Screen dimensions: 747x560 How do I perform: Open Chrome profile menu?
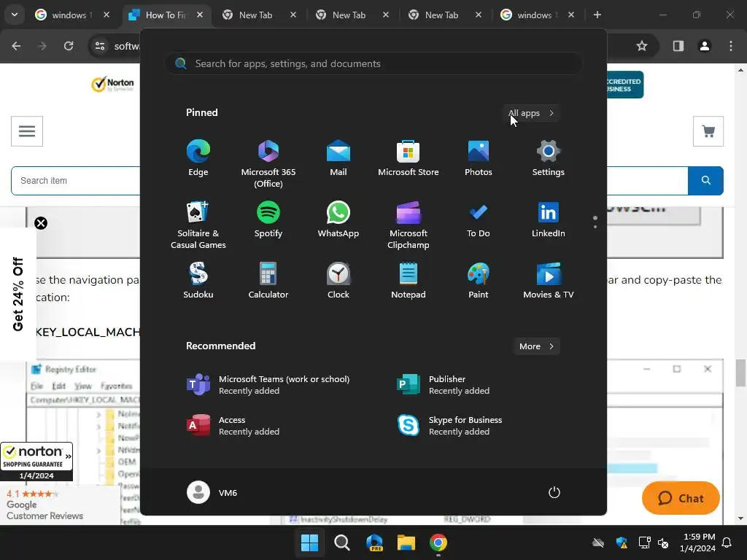pos(705,46)
